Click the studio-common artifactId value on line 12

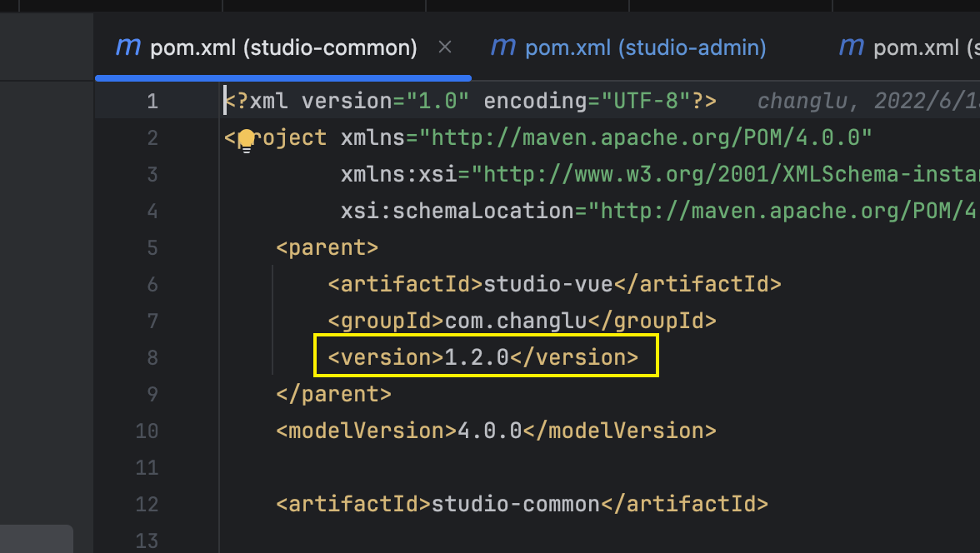(x=516, y=504)
